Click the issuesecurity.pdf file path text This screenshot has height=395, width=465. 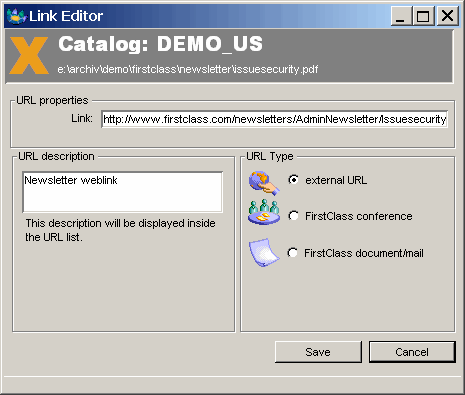coord(188,69)
